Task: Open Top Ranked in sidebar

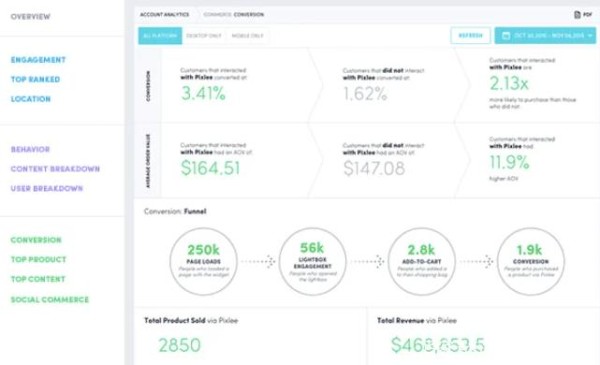Action: [x=35, y=79]
